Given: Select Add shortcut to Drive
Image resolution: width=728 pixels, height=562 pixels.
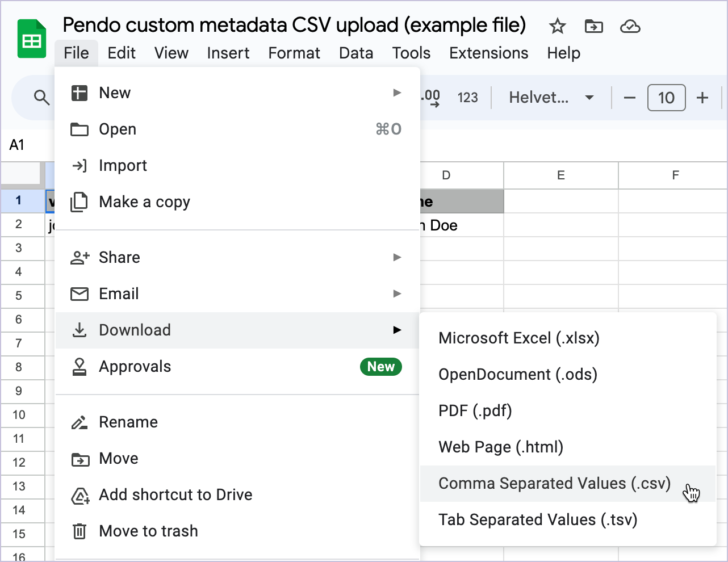Looking at the screenshot, I should [x=237, y=494].
